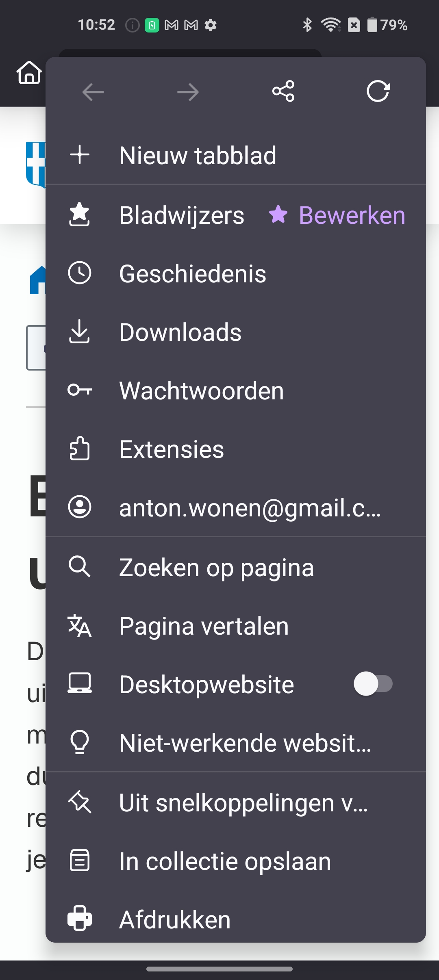Select In collectie opslaan
The image size is (439, 980).
tap(225, 861)
